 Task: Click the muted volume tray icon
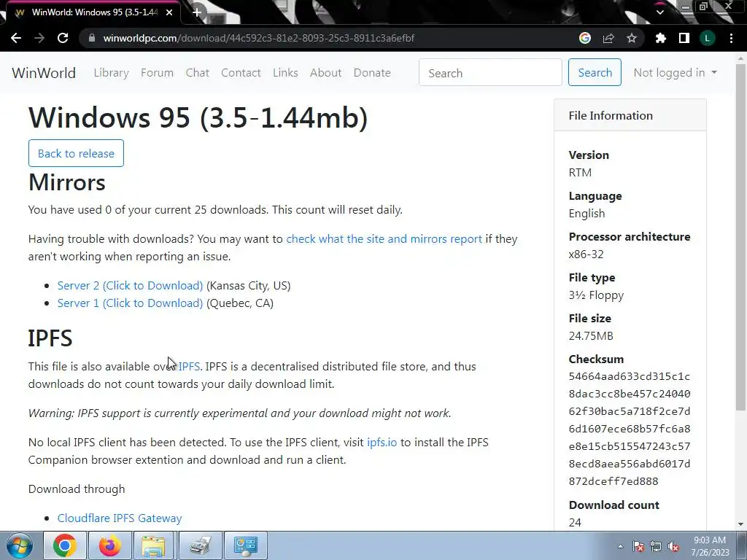pos(673,547)
